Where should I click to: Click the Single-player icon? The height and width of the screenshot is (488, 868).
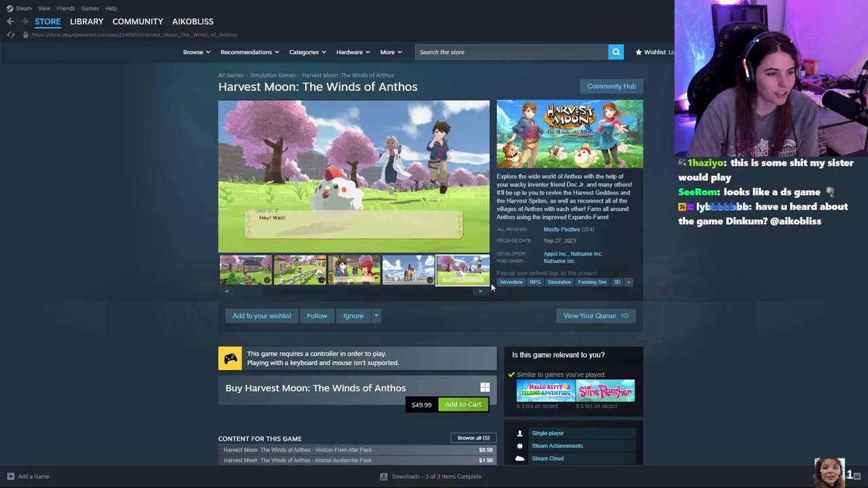pos(519,433)
